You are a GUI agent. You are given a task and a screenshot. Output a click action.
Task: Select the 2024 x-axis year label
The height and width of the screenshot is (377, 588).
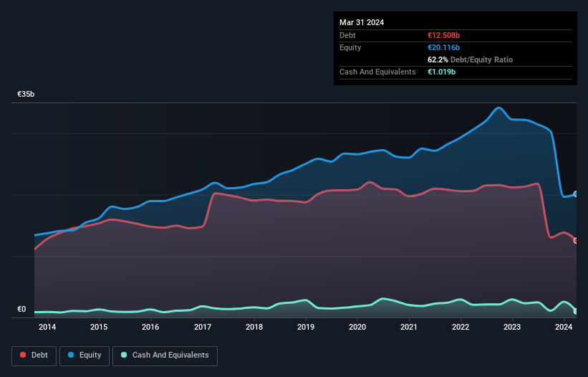click(x=564, y=328)
